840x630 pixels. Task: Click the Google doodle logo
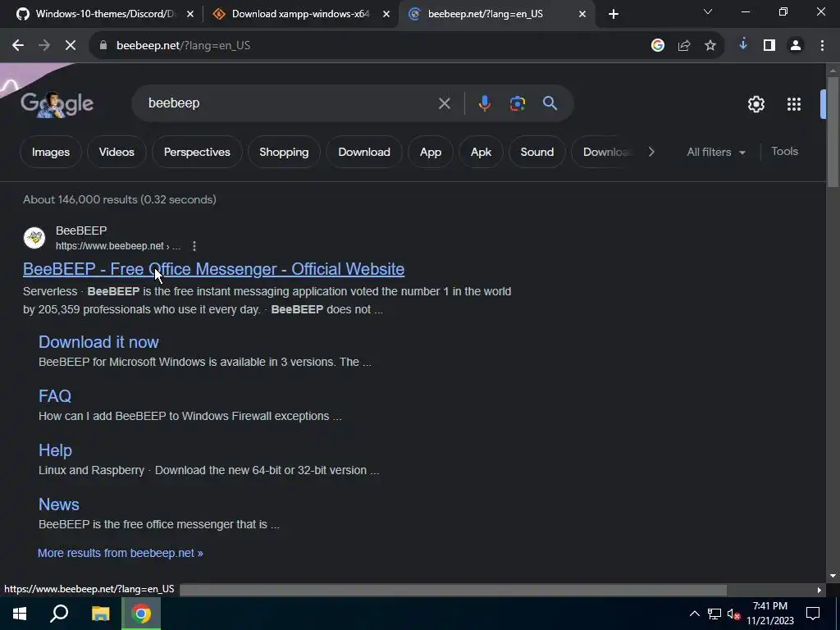(x=57, y=104)
